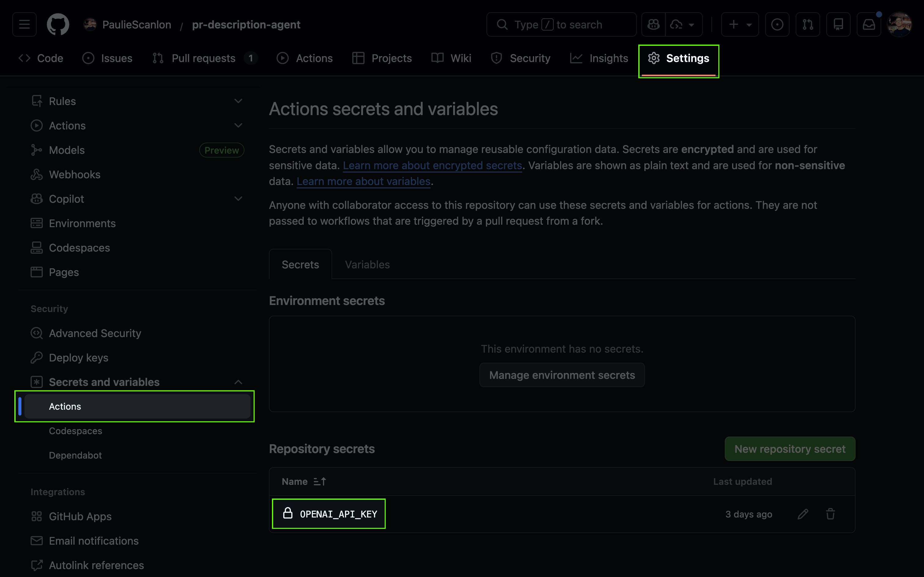
Task: Delete the OPENAI_API_KEY secret via trash icon
Action: click(831, 514)
